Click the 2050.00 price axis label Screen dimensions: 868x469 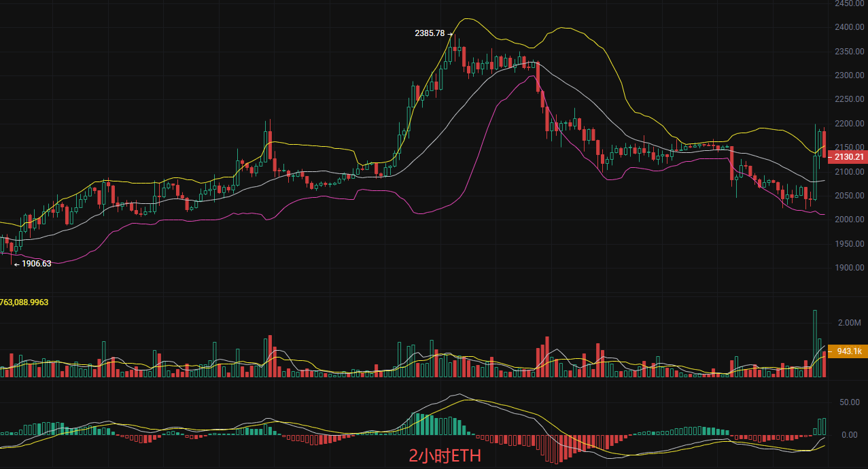point(848,196)
